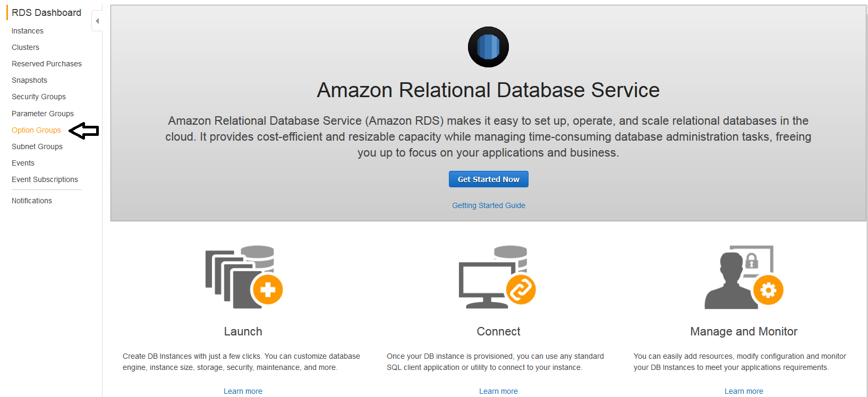This screenshot has height=397, width=868.
Task: Open Learn more under Manage and Monitor
Action: point(744,391)
